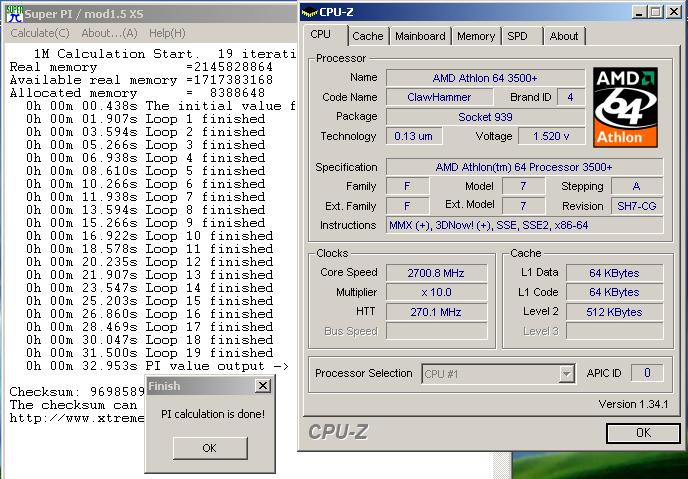Click the 'Real memory' line in Super PI
Screen dimensions: 688x479
[141, 67]
